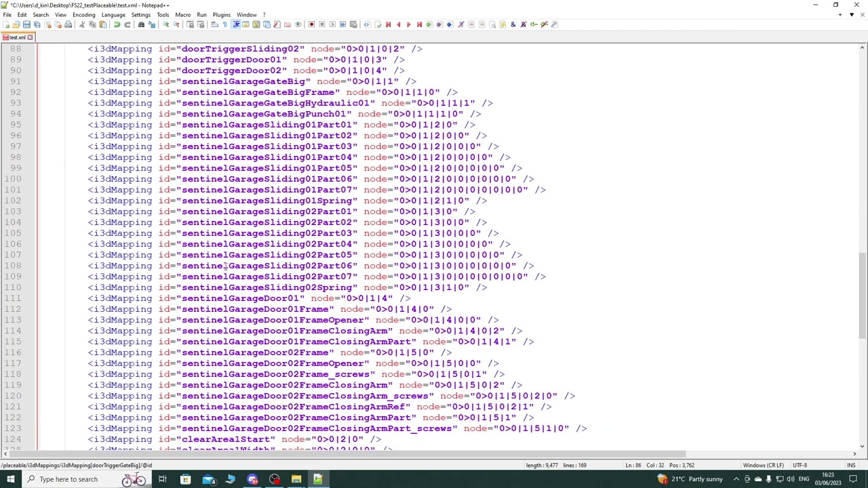Add a new tab with plus button

840,14
